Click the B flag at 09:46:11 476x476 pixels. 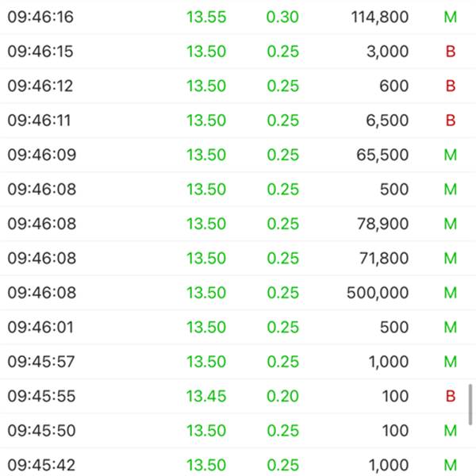[451, 121]
